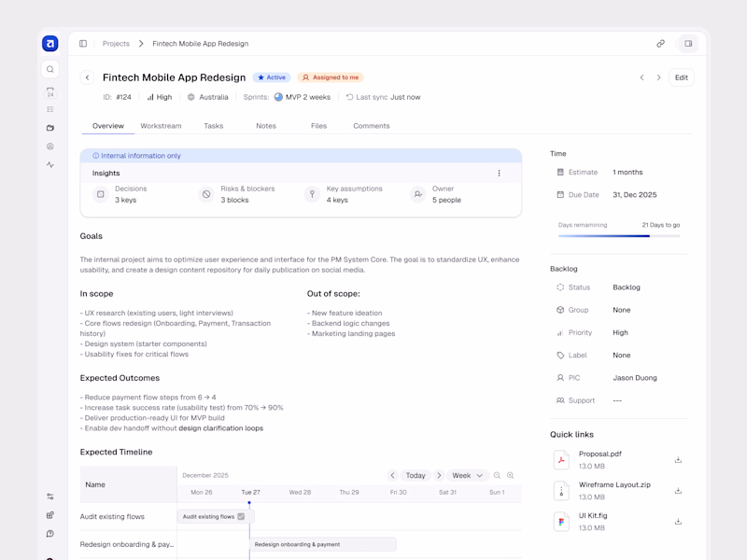Open search from the sidebar magnifier icon

50,69
